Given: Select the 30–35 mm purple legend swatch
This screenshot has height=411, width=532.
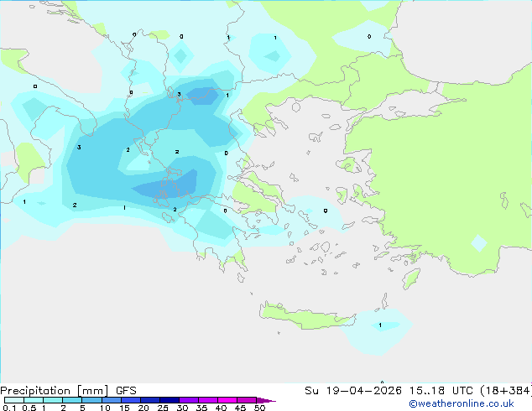Looking at the screenshot, I should click(x=189, y=400).
